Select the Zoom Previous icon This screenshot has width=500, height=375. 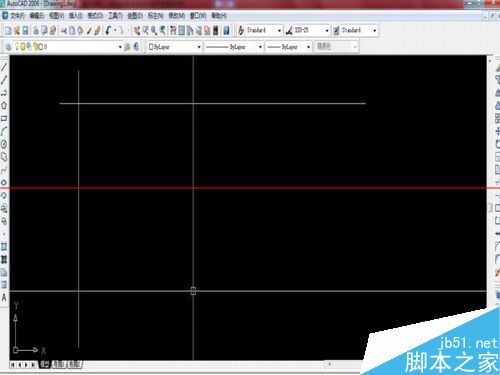coord(162,31)
